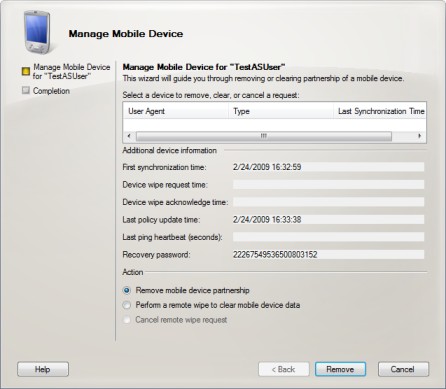Screen dimensions: 446x389
Task: Click the 'Last policy update time:' label
Action: pyautogui.click(x=161, y=220)
